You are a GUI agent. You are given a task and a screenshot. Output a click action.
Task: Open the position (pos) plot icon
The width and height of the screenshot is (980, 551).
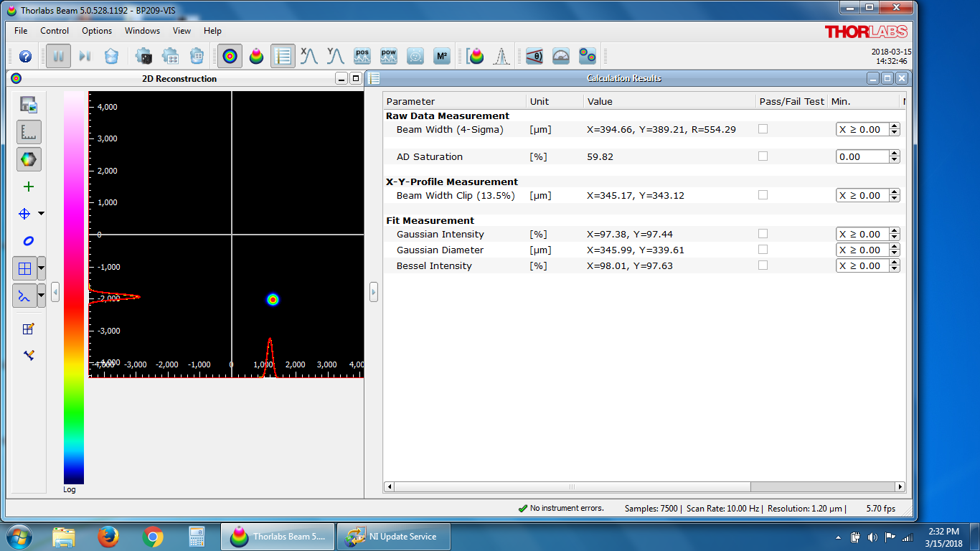pyautogui.click(x=362, y=56)
